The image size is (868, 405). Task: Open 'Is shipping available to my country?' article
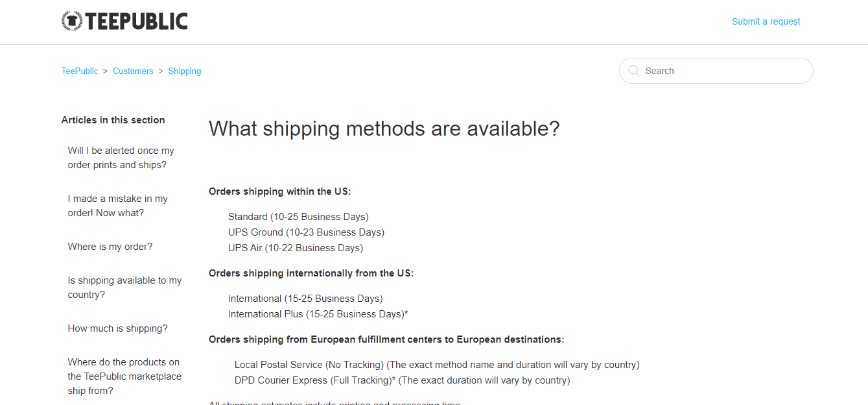coord(125,288)
